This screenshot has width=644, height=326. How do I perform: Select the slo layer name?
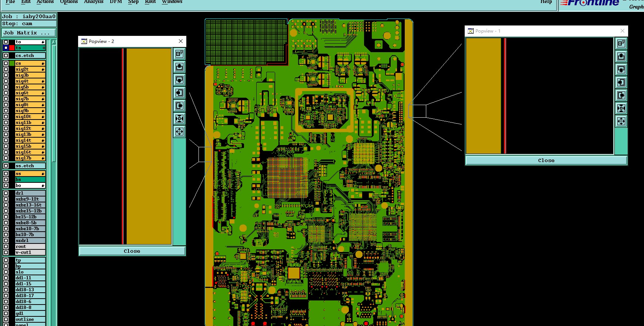pos(30,272)
